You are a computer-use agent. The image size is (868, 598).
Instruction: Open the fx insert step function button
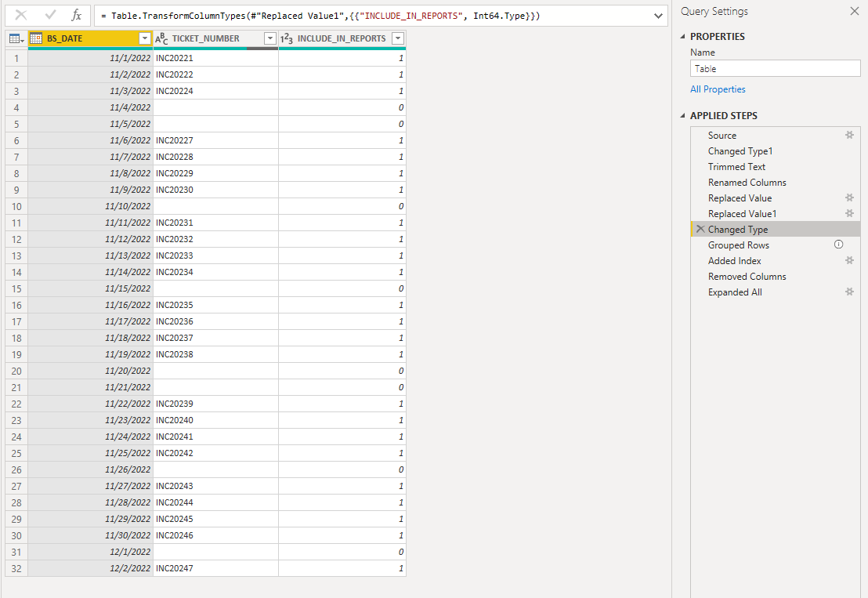coord(77,16)
